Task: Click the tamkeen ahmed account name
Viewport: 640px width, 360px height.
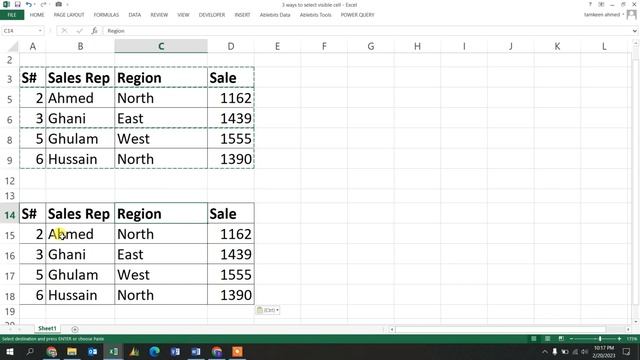Action: [602, 15]
